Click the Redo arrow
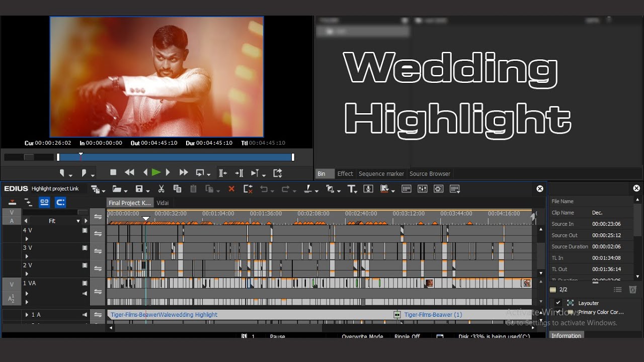Viewport: 644px width, 362px height. point(286,189)
